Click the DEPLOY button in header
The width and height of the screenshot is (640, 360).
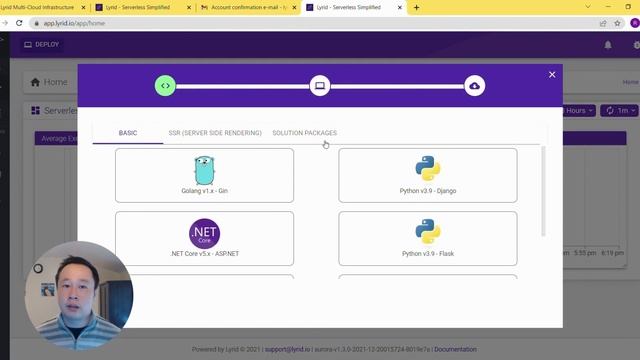42,44
